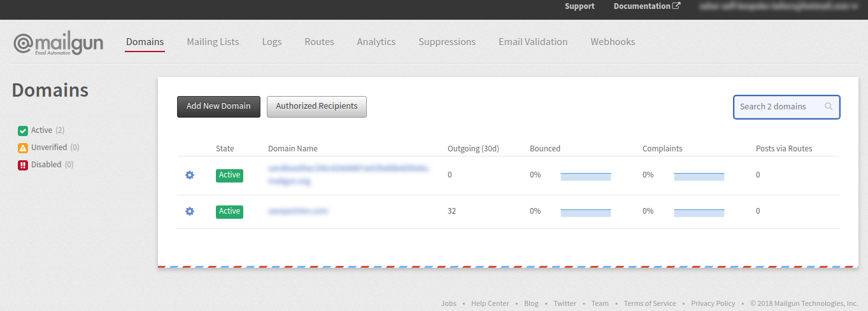This screenshot has height=311, width=868.
Task: Click the search magnifier icon
Action: point(829,106)
